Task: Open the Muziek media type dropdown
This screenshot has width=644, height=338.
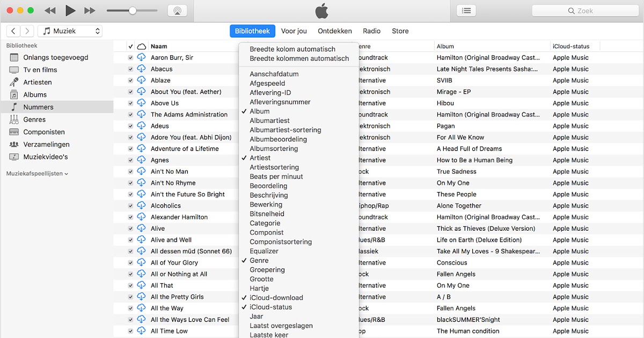Action: (x=70, y=31)
